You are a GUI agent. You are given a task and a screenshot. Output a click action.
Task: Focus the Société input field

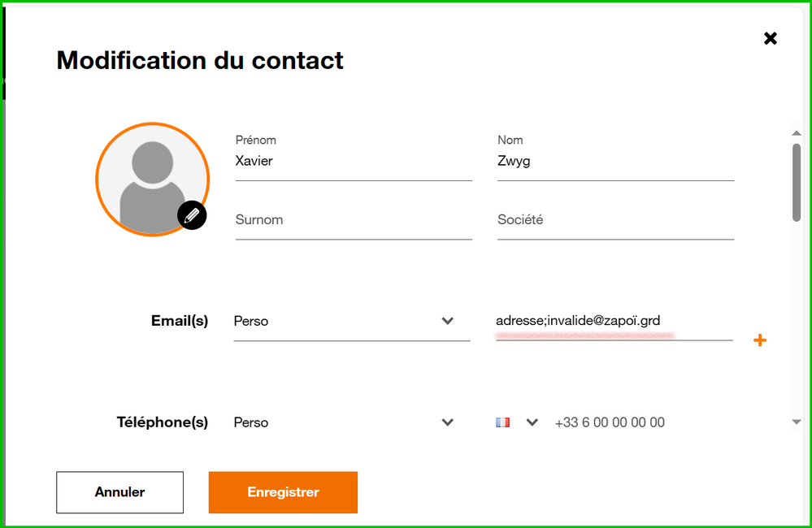click(x=615, y=220)
